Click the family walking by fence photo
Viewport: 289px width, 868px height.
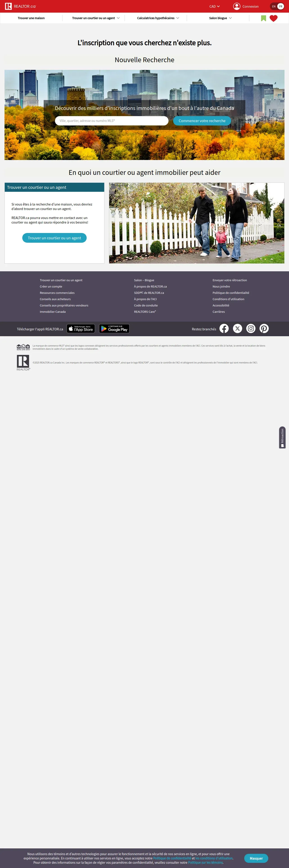[x=196, y=223]
